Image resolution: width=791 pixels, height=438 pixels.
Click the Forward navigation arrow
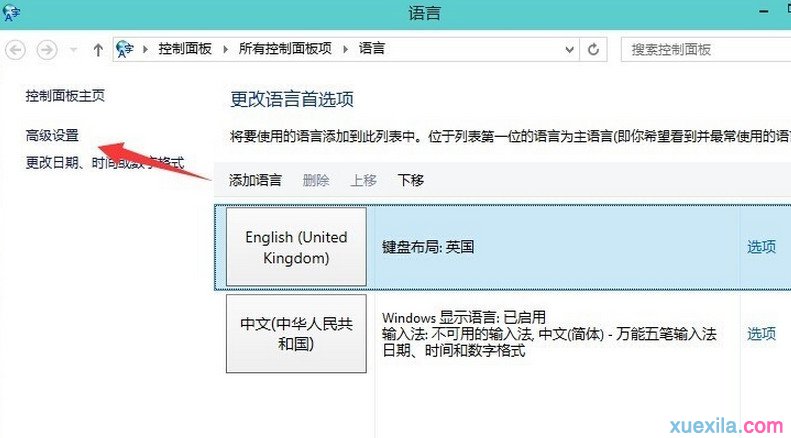click(x=47, y=49)
